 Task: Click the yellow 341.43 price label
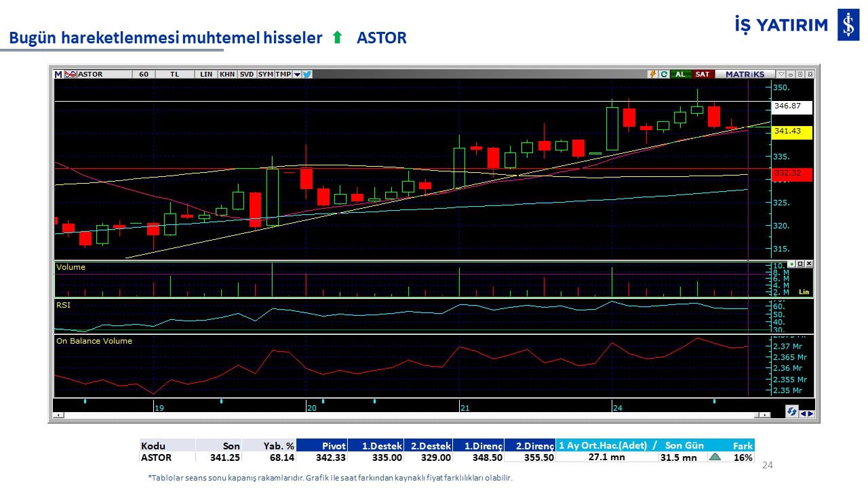click(792, 131)
